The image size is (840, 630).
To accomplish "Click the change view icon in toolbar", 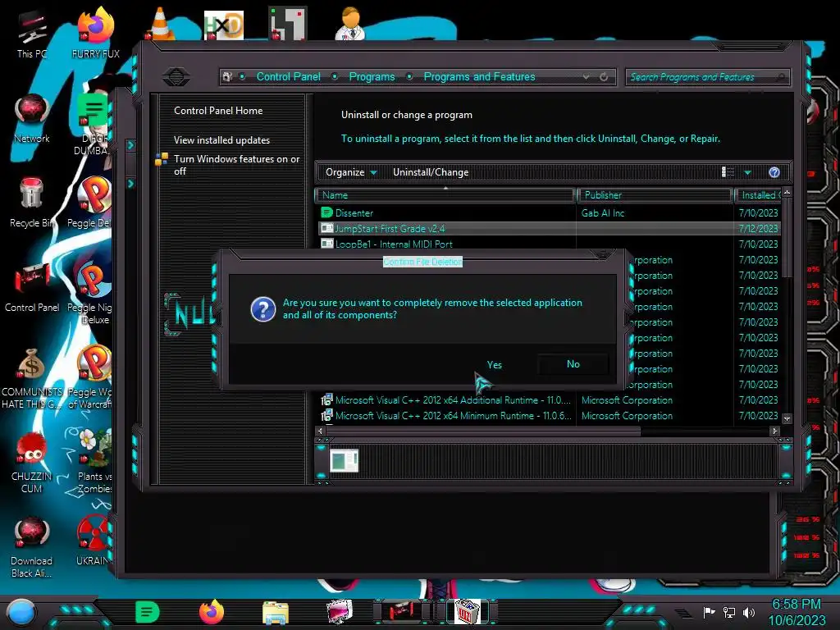I will 728,172.
